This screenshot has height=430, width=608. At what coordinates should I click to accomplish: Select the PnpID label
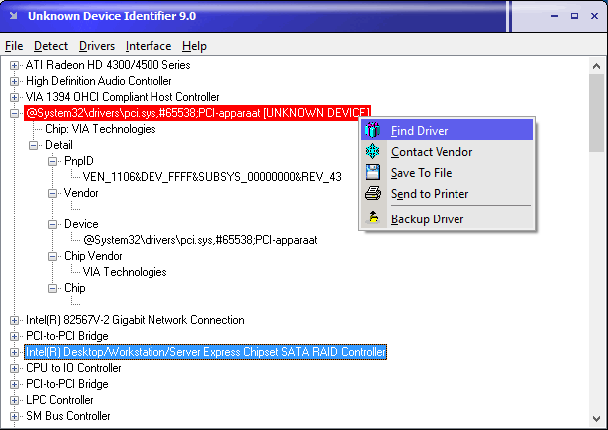coord(79,161)
